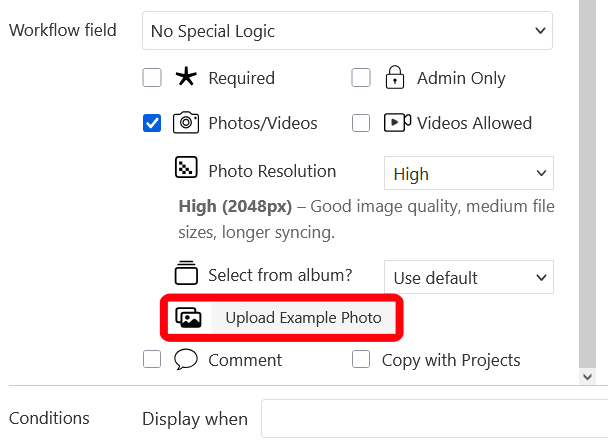The height and width of the screenshot is (445, 608).
Task: Open the Photo Resolution High dropdown
Action: 468,174
